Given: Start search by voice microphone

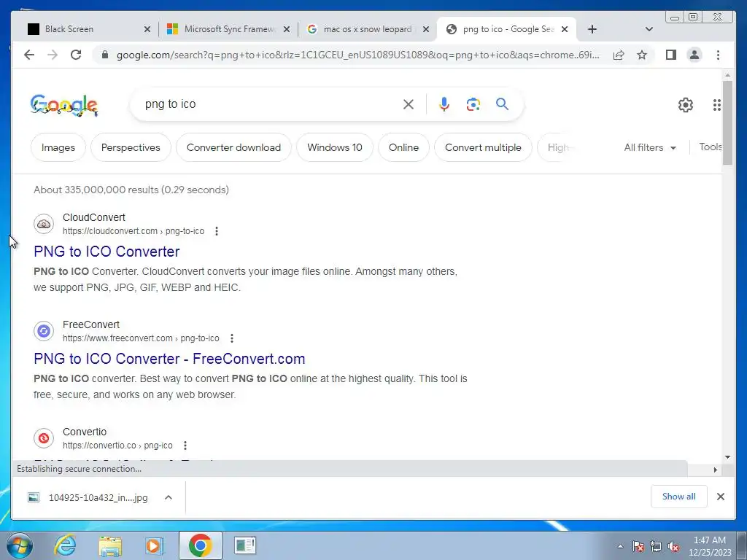Looking at the screenshot, I should coord(444,104).
